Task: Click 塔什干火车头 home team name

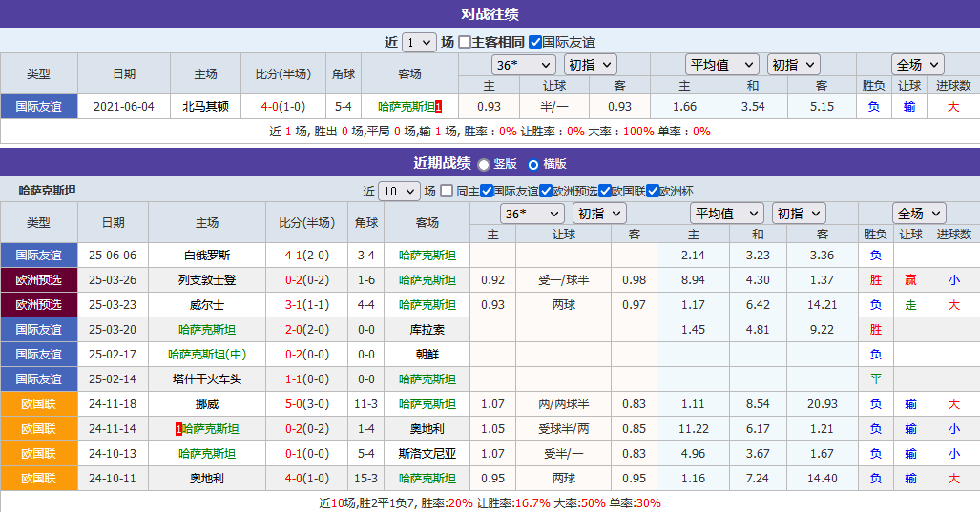Action: click(x=207, y=379)
